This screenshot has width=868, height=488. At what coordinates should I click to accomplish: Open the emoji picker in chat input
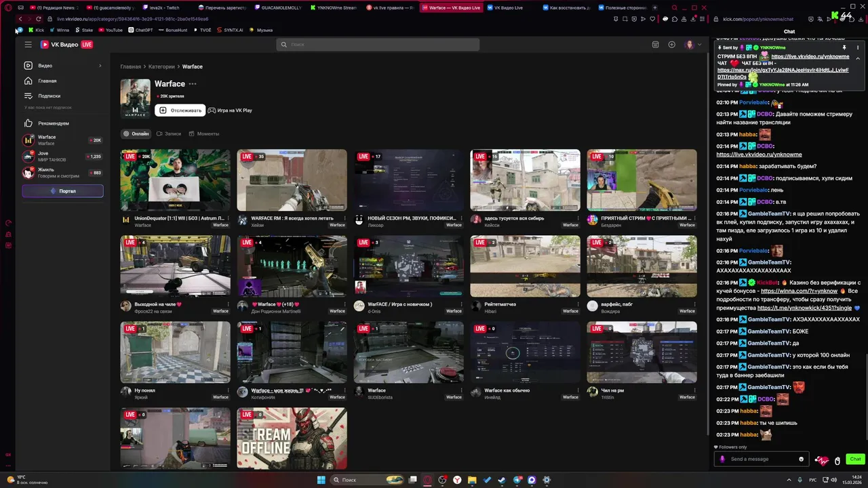point(801,459)
